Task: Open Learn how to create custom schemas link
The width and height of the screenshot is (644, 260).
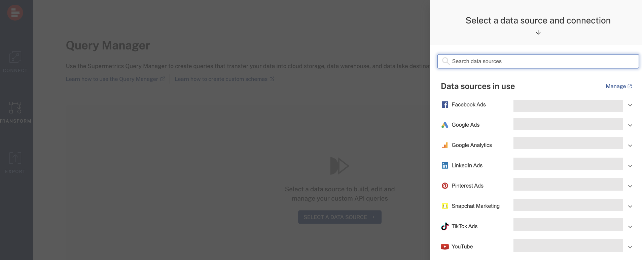Action: pyautogui.click(x=224, y=79)
